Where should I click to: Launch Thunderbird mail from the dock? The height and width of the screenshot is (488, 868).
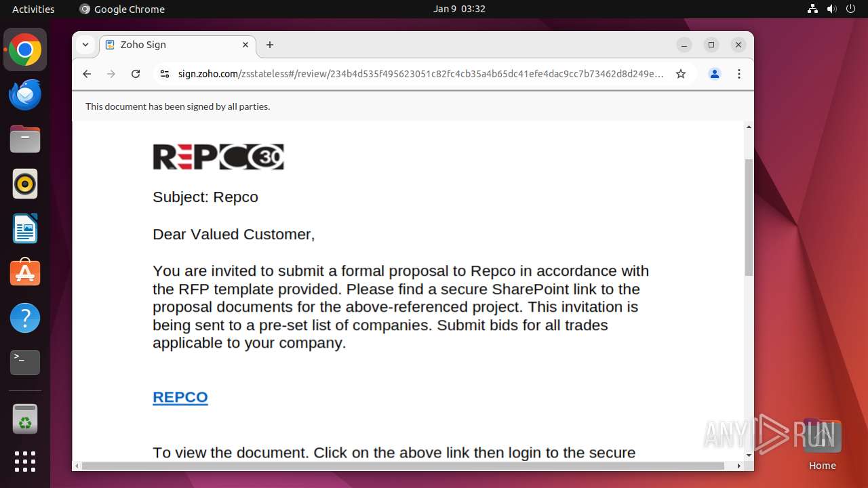(25, 95)
